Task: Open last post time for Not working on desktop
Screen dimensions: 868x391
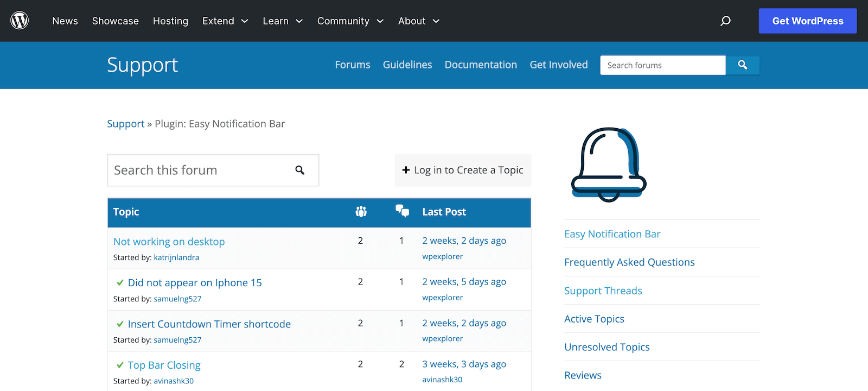Action: click(464, 241)
